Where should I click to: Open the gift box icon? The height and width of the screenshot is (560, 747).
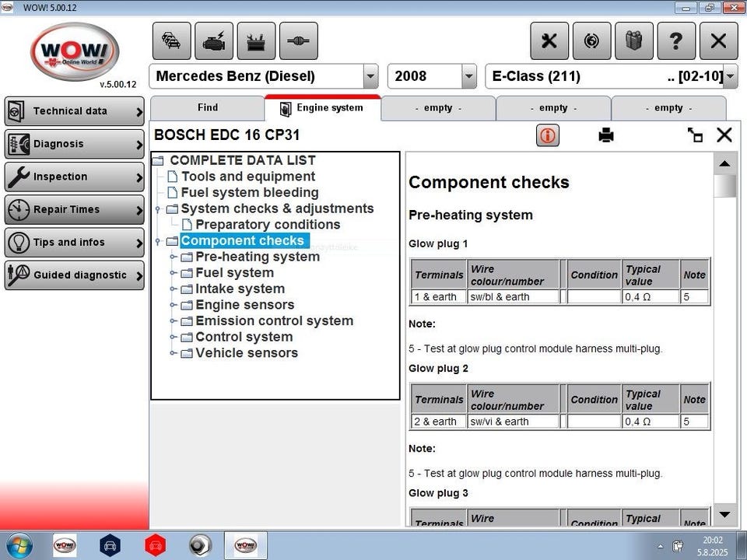pyautogui.click(x=634, y=41)
